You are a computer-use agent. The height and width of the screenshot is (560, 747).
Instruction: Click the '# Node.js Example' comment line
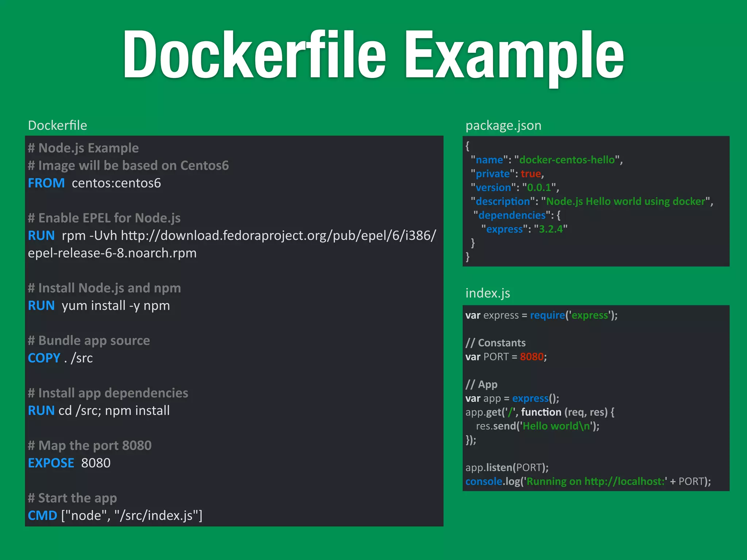[84, 148]
